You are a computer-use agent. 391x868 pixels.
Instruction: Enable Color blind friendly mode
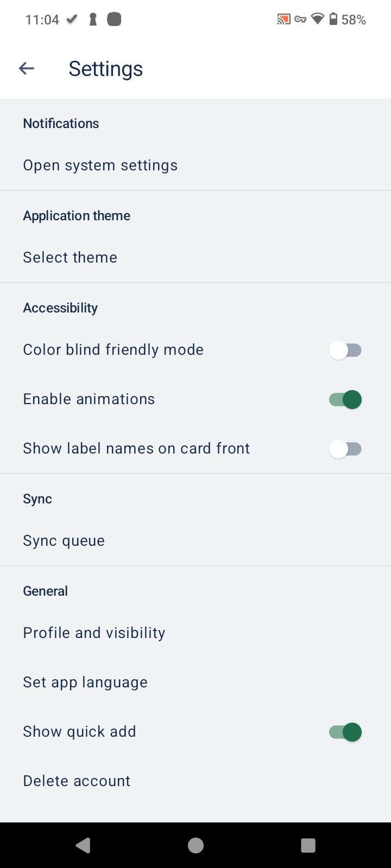(345, 350)
